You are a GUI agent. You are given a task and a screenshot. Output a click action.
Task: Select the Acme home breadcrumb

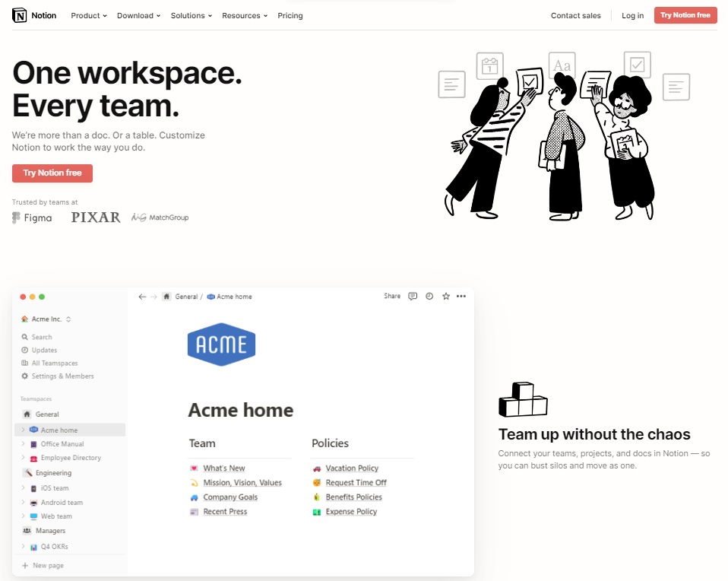(229, 297)
